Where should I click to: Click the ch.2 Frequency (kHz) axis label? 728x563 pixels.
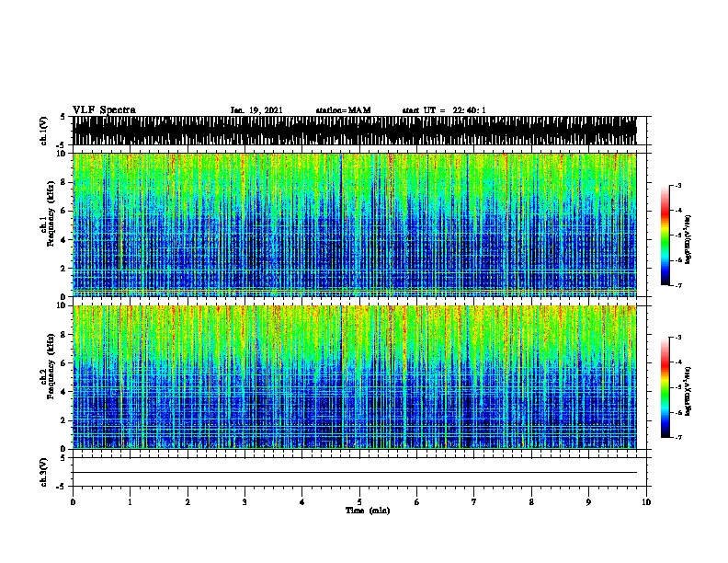pos(47,366)
